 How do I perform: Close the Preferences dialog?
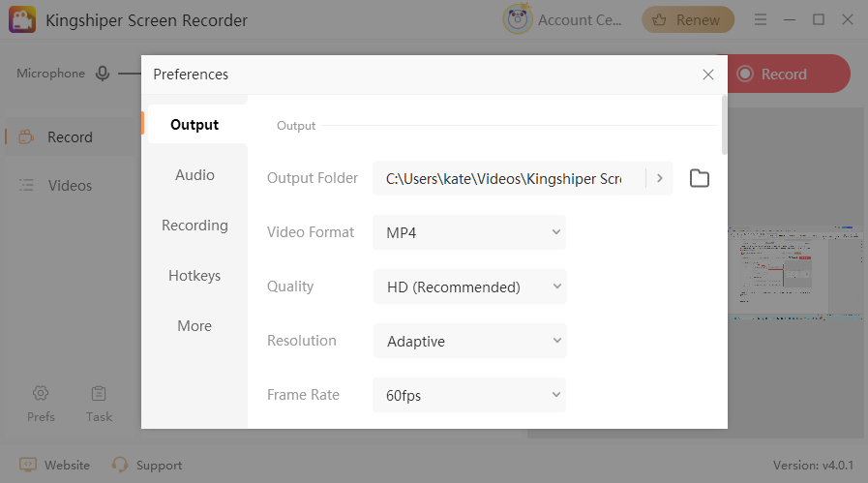[x=707, y=75]
